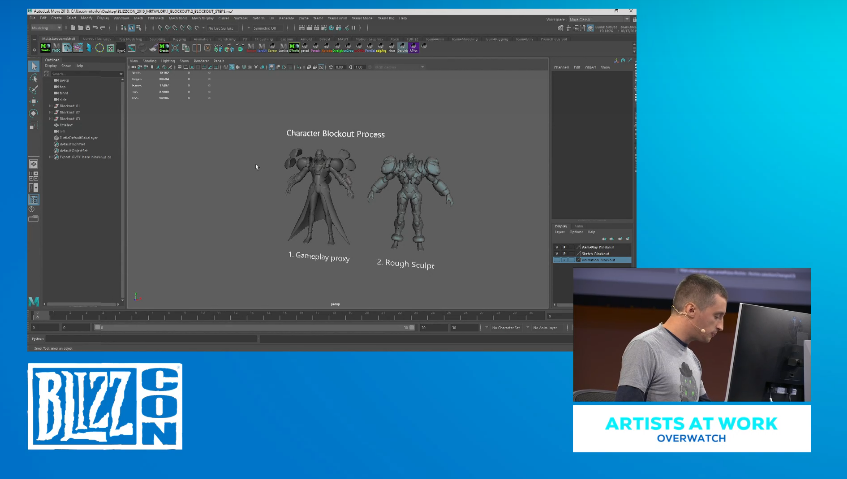Click the timeline scrubber ruler
This screenshot has height=479, width=847.
coord(289,315)
